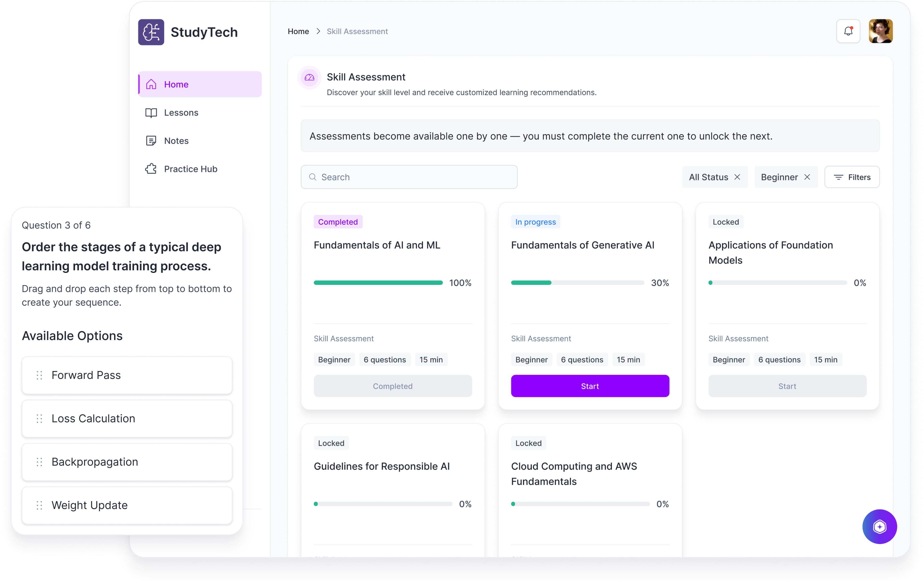Click the In progress status badge

point(535,222)
